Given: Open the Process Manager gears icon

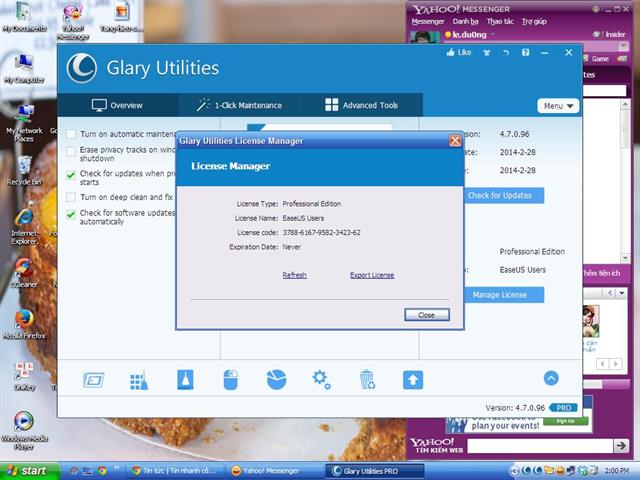Looking at the screenshot, I should coord(322,380).
